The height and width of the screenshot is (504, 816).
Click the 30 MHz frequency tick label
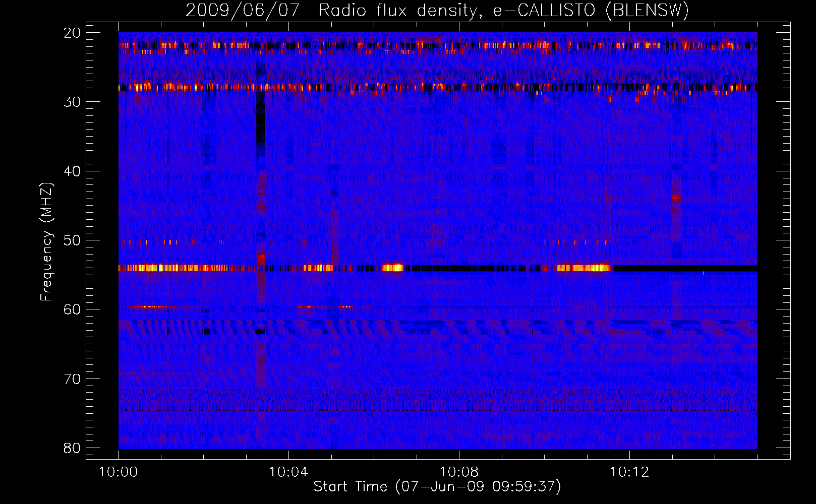pyautogui.click(x=72, y=102)
